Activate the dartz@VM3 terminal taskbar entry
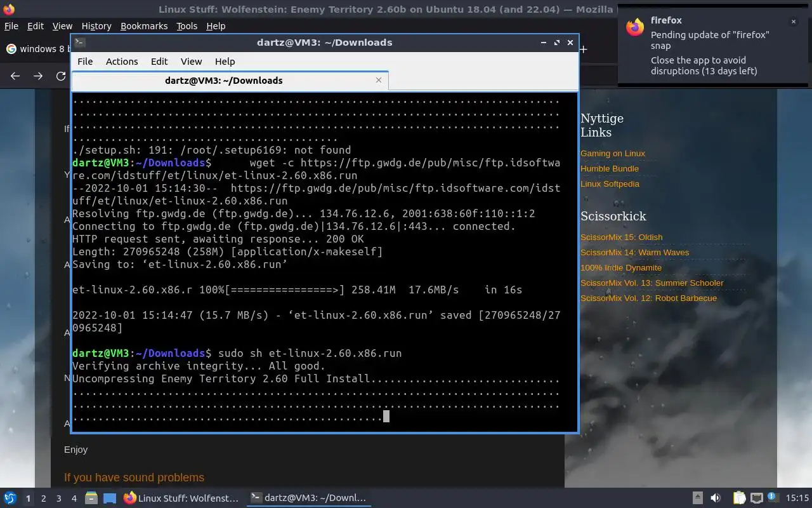This screenshot has height=508, width=812. click(309, 498)
